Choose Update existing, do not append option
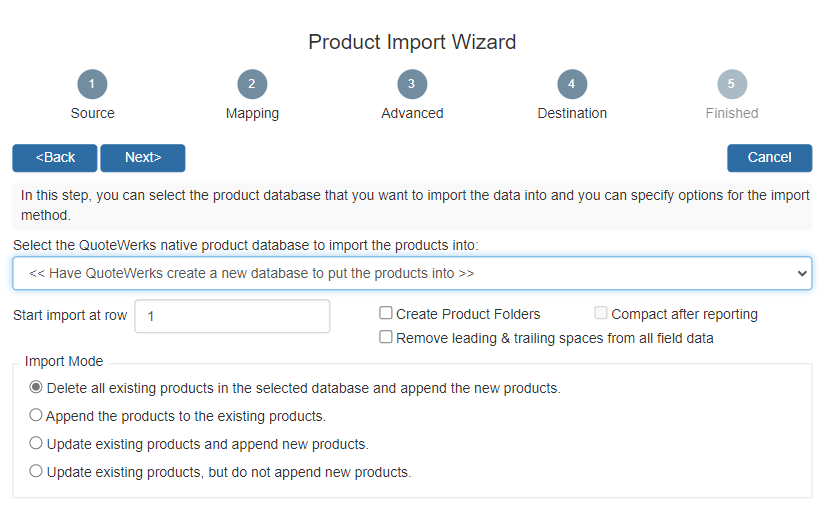Image resolution: width=827 pixels, height=518 pixels. (x=36, y=472)
